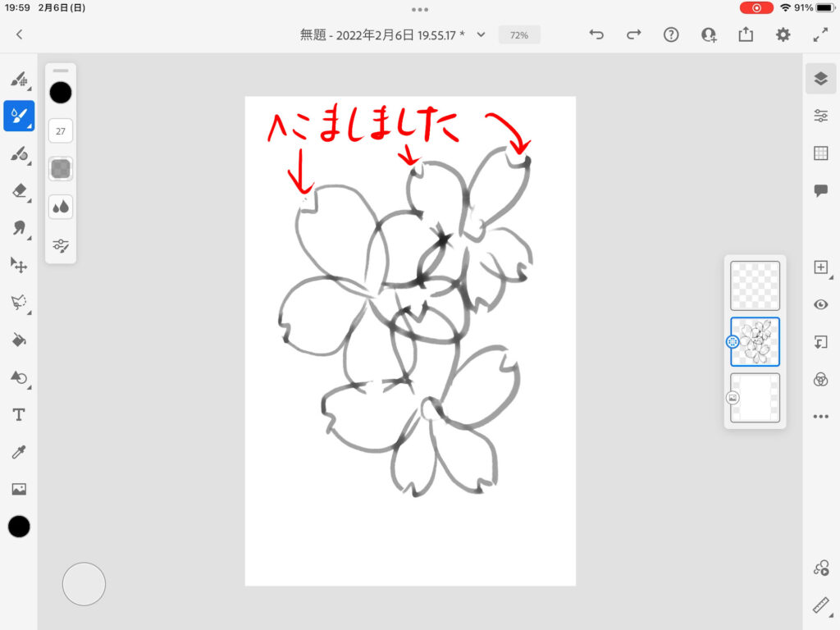
Task: Select the Eyedropper tool
Action: point(18,452)
